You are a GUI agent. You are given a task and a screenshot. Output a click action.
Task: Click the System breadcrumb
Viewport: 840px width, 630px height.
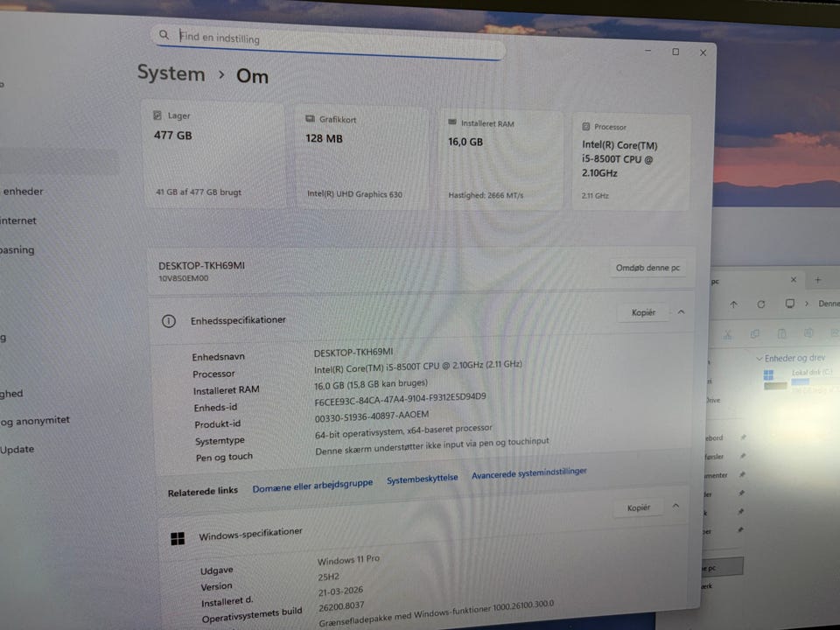click(171, 73)
